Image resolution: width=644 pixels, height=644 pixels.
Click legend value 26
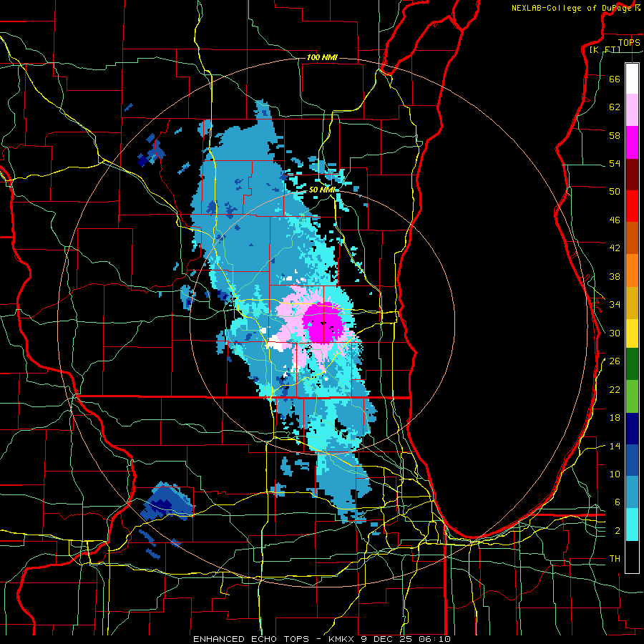point(615,361)
